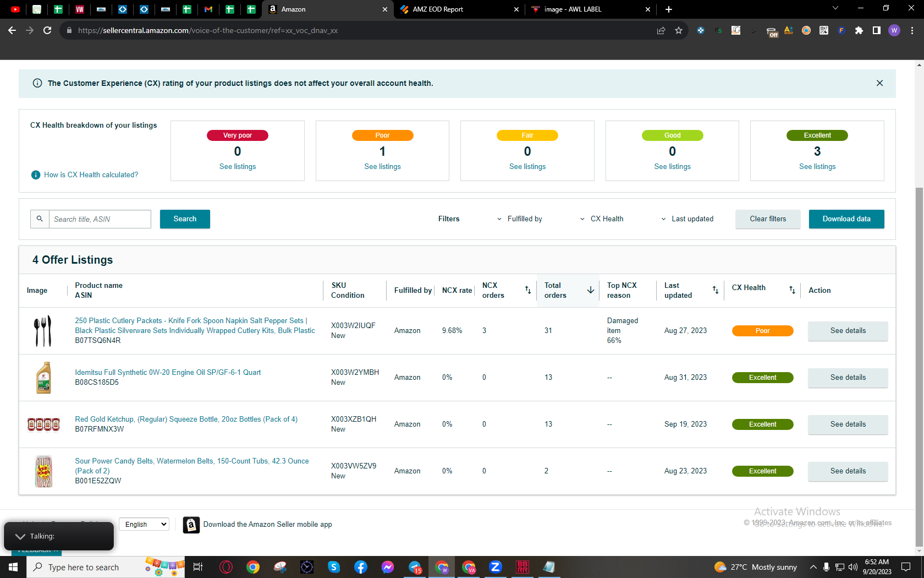Click the magnifier icon in the search box

click(40, 219)
